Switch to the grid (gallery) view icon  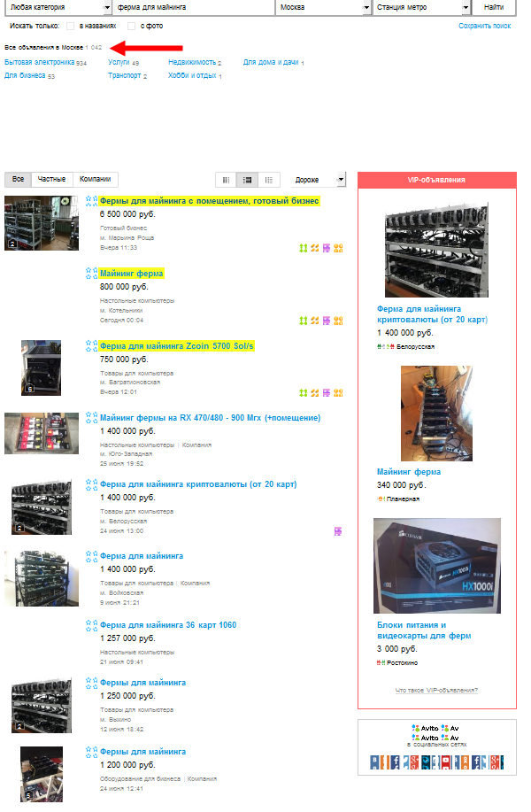[226, 180]
